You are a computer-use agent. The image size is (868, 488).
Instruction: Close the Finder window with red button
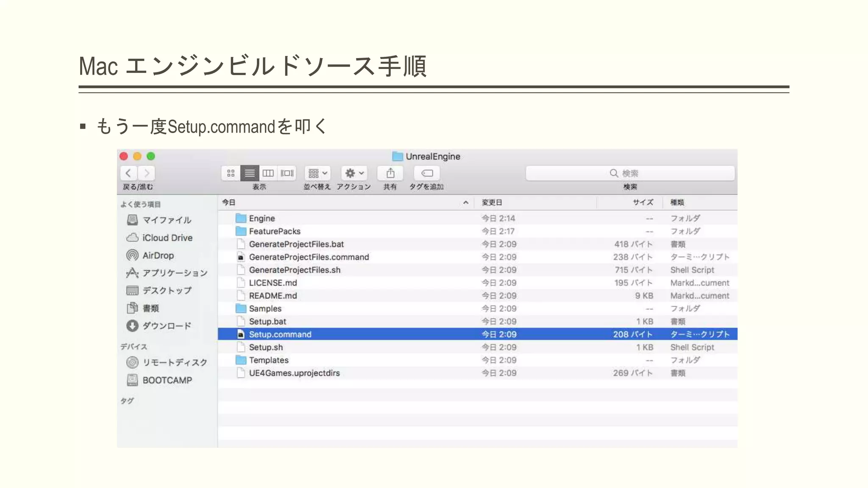click(124, 156)
